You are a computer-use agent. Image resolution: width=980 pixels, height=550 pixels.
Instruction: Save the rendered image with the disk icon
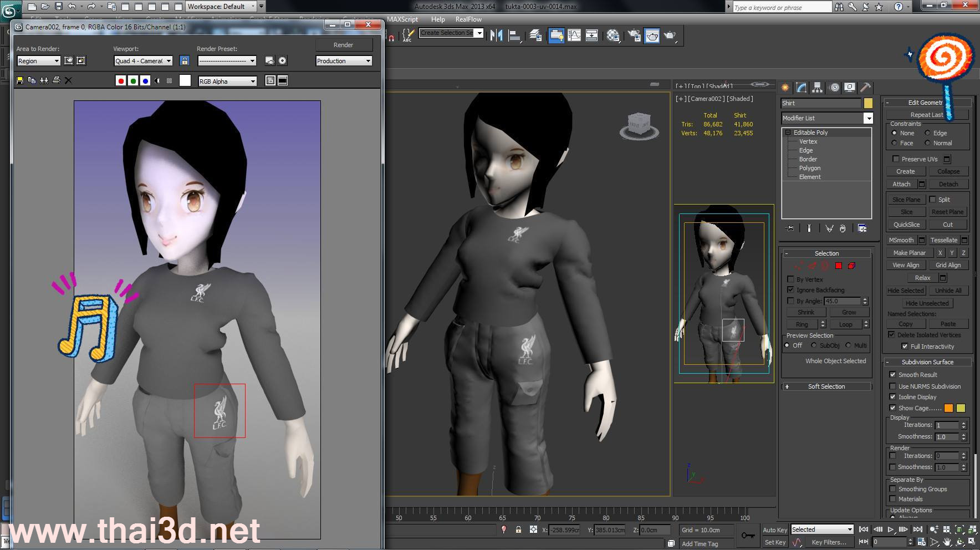click(x=20, y=80)
